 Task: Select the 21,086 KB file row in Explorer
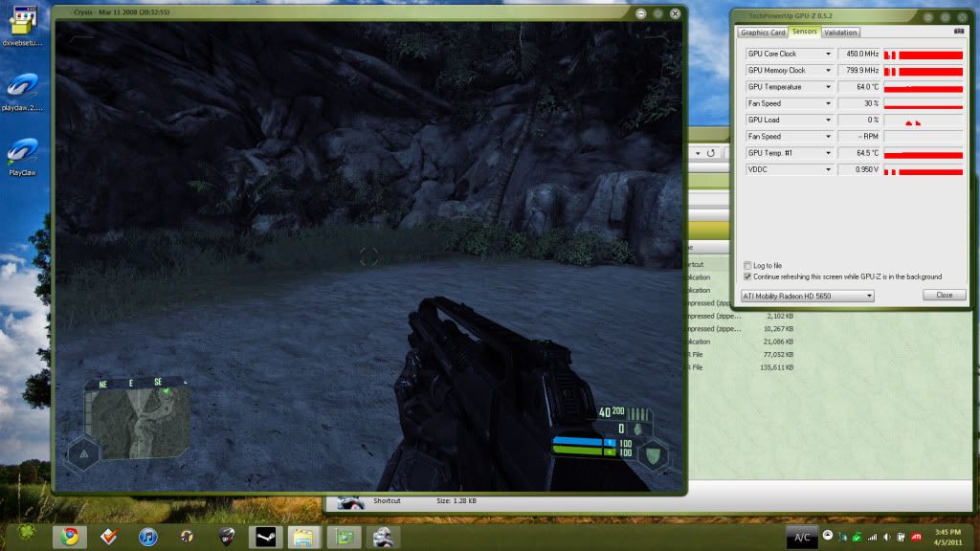(742, 342)
